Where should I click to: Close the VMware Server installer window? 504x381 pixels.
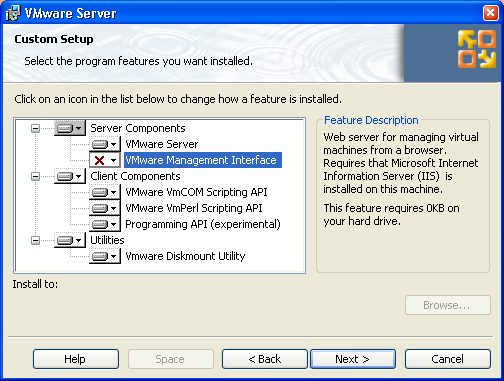490,13
